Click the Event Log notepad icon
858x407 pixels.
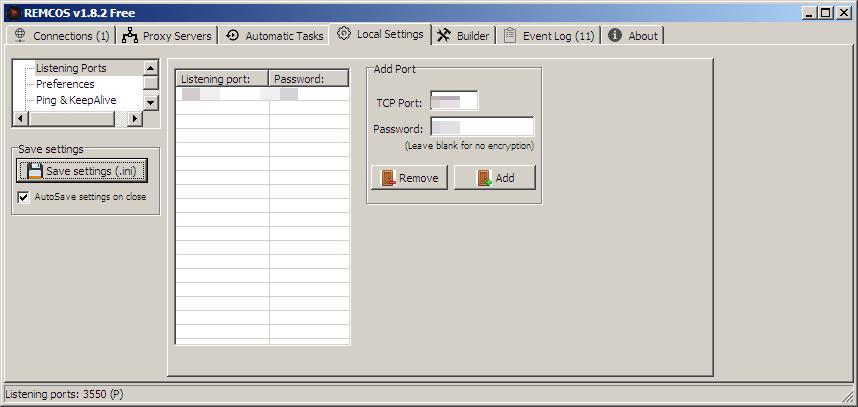pyautogui.click(x=510, y=35)
